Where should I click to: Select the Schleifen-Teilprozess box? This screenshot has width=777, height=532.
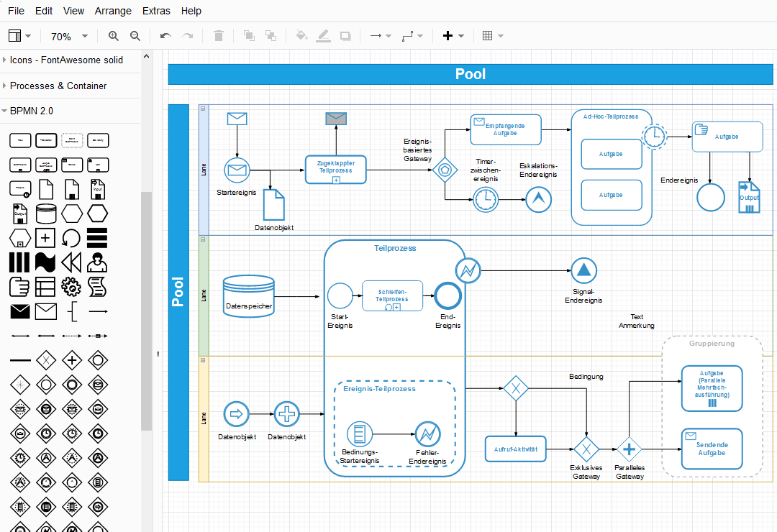click(x=393, y=295)
